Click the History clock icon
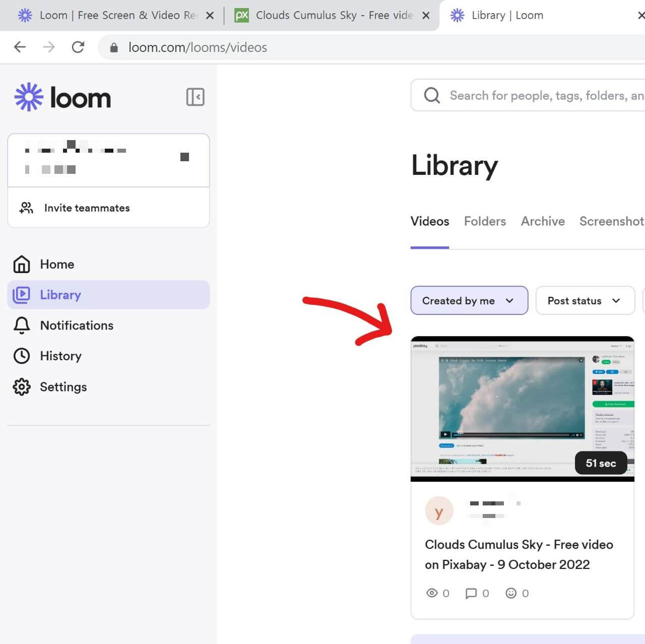This screenshot has height=644, width=645. (22, 356)
